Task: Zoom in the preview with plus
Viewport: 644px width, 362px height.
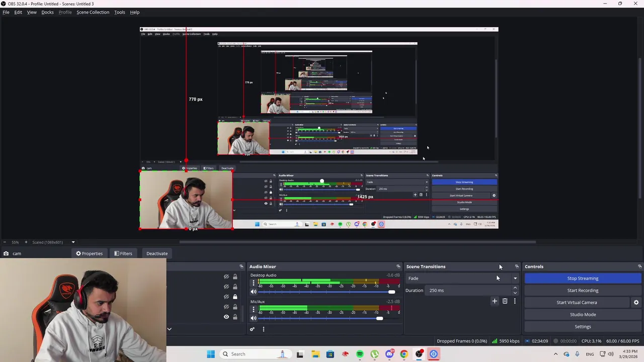Action: point(26,242)
